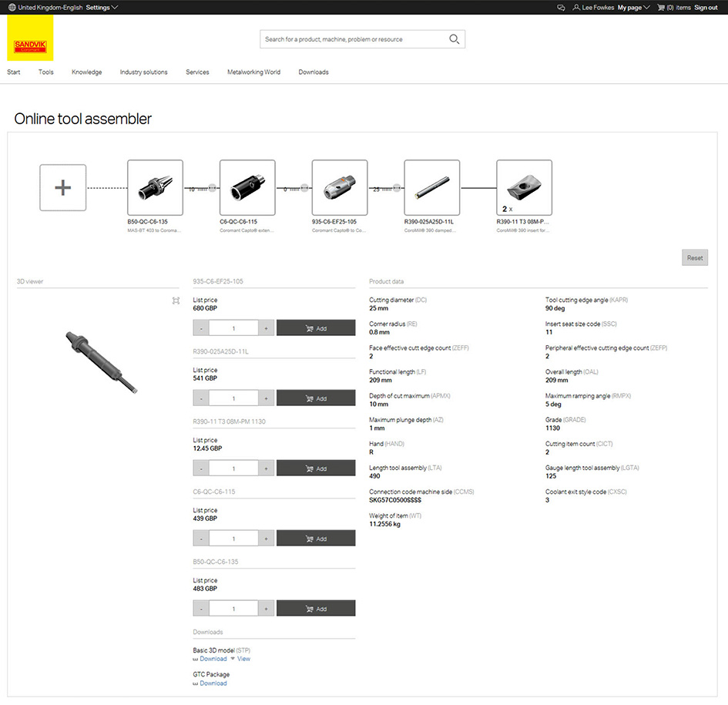Image resolution: width=728 pixels, height=705 pixels.
Task: Click quantity field for 935-C6-EF25-105
Action: 233,328
